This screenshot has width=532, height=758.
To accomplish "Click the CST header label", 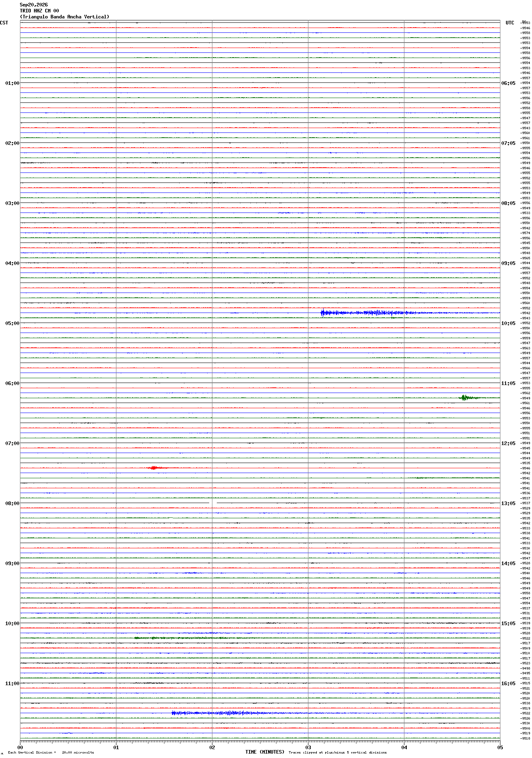I will pos(4,23).
